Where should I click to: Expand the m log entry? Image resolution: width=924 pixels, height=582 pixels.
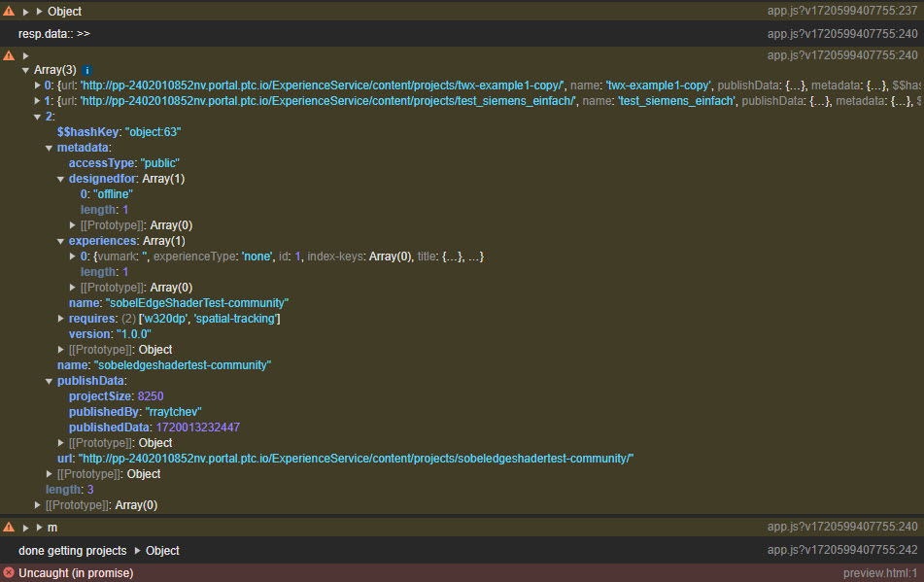(39, 527)
